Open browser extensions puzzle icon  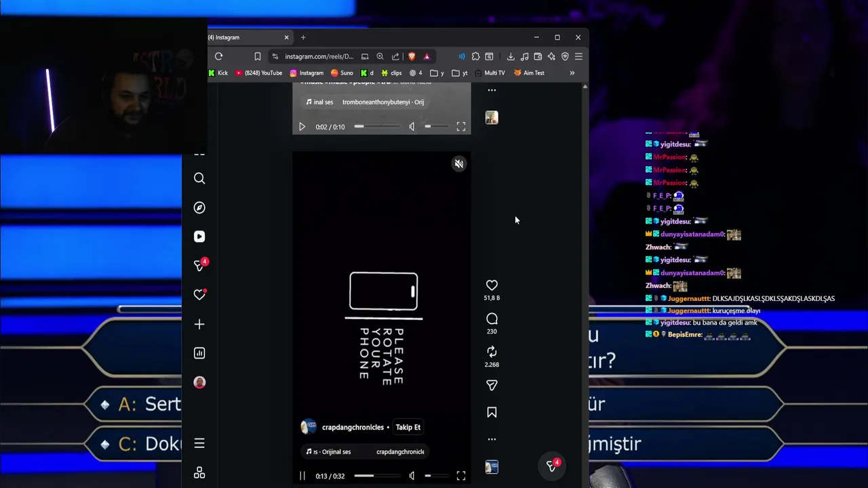point(475,56)
